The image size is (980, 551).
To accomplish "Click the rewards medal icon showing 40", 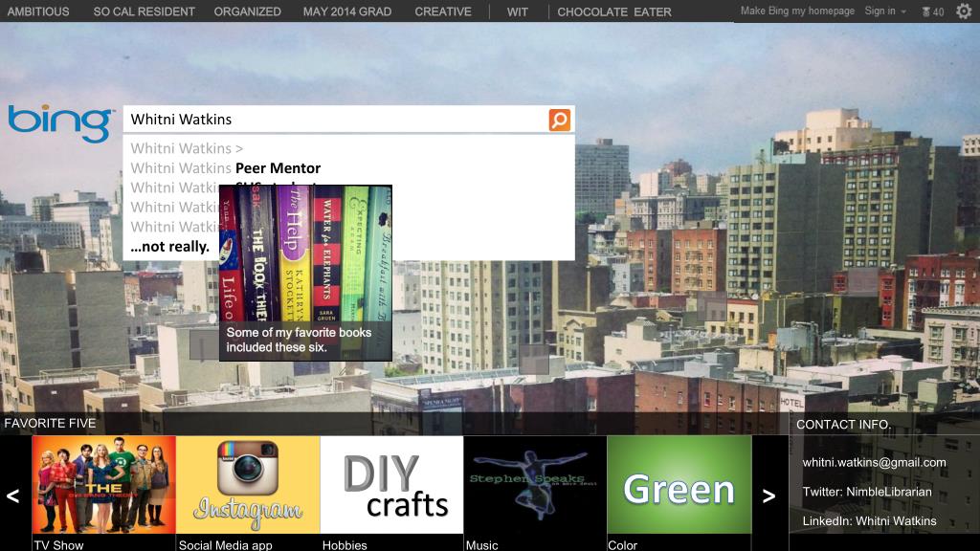I will point(932,11).
